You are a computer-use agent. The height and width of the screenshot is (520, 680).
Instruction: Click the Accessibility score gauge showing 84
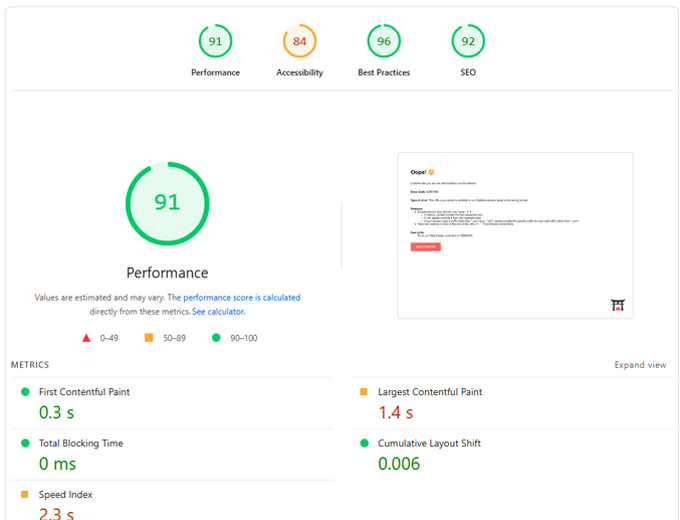(x=299, y=41)
